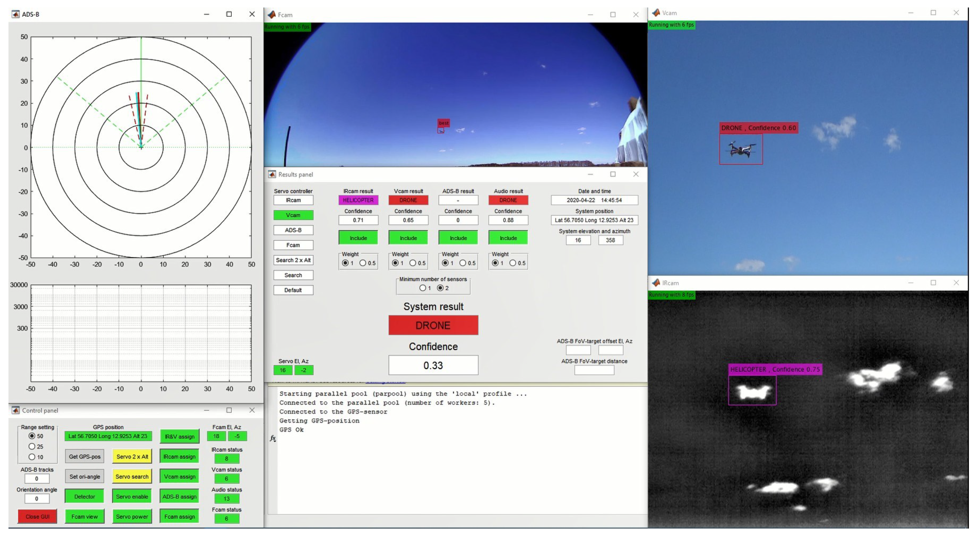980x537 pixels.
Task: Click MATLAB icon in Results panel title
Action: pos(272,174)
